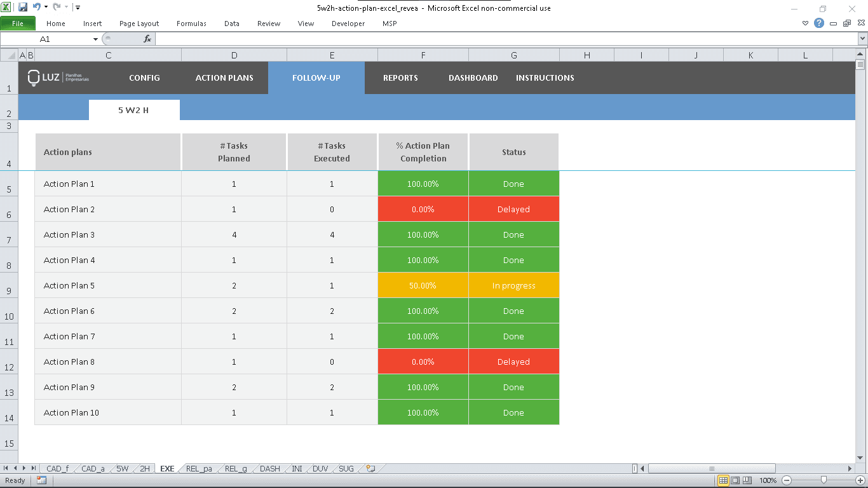Open the Name Box dropdown arrow

click(x=95, y=39)
